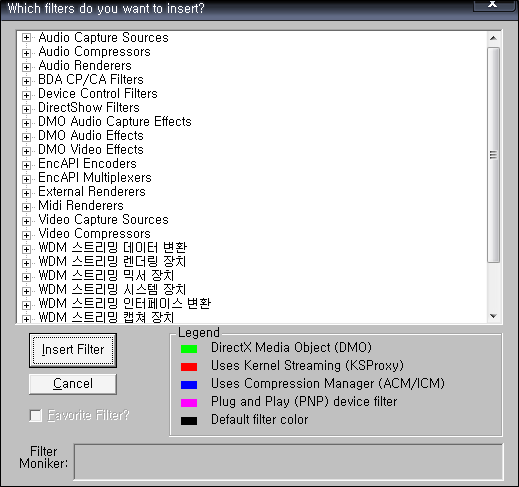The height and width of the screenshot is (487, 519).
Task: Select the BDA CP/CA Filters label
Action: coord(91,79)
